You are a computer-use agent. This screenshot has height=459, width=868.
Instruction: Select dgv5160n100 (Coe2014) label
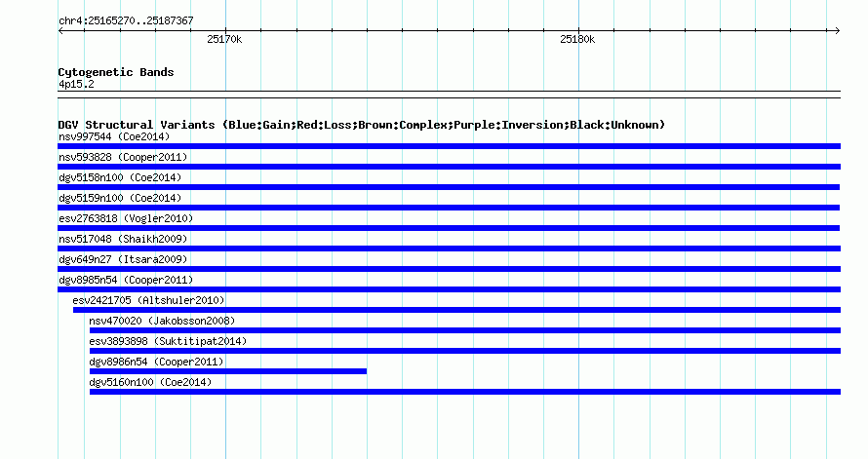pos(150,382)
